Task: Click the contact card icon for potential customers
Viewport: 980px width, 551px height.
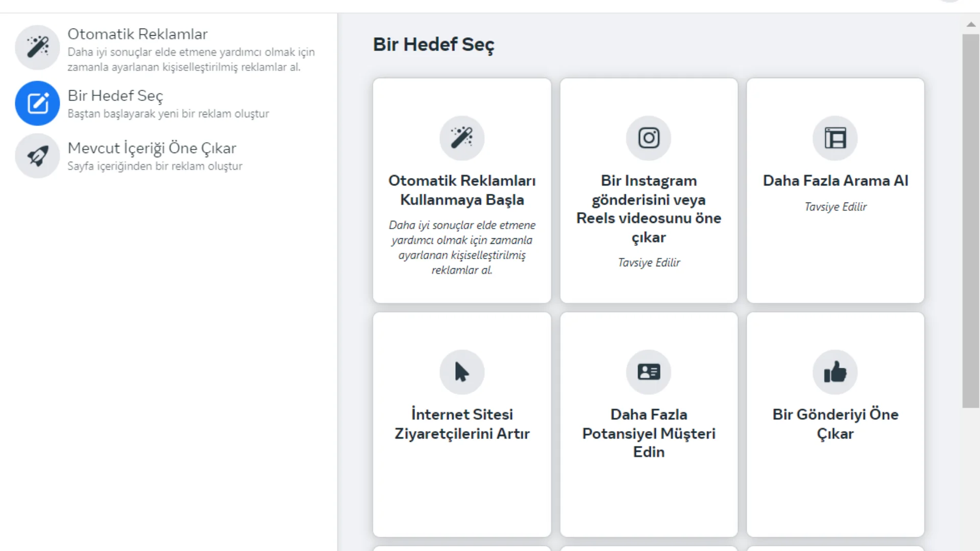Action: (x=648, y=372)
